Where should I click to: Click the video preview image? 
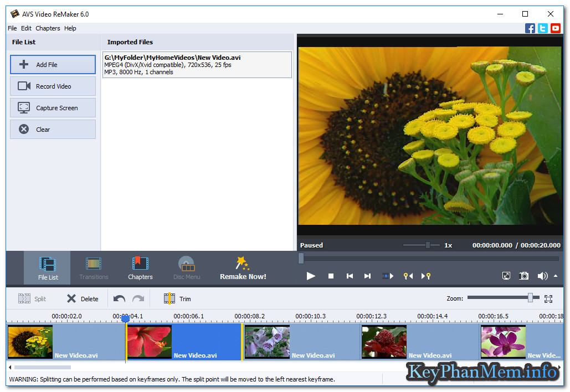pyautogui.click(x=430, y=136)
